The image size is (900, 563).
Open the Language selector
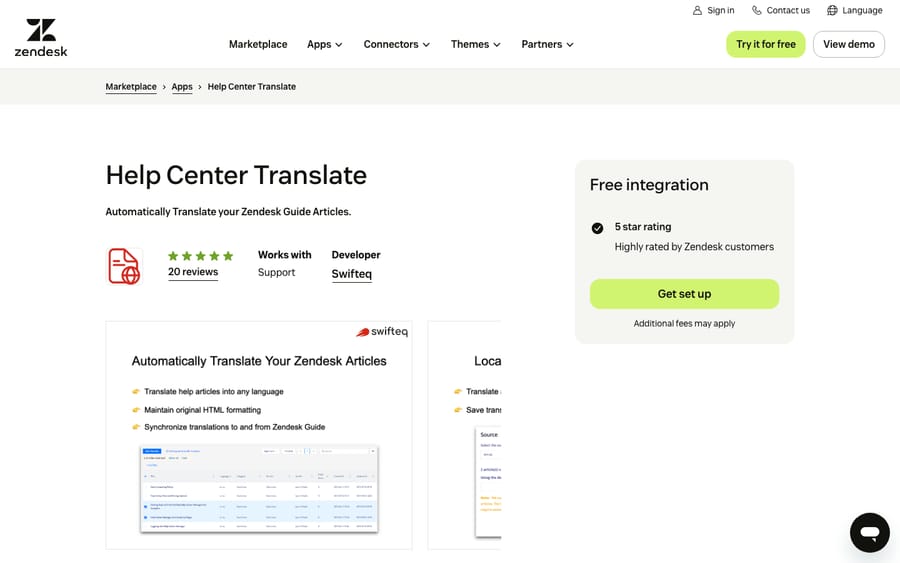pyautogui.click(x=855, y=10)
